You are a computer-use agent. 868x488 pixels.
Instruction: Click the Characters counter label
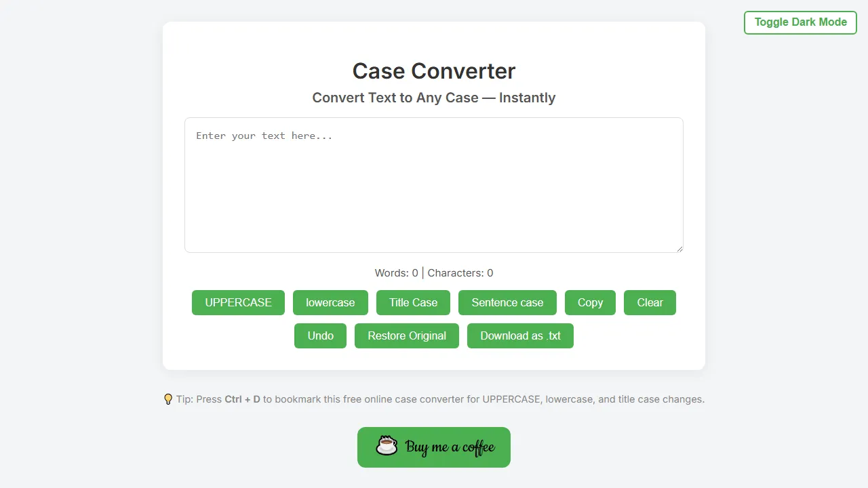click(x=460, y=272)
